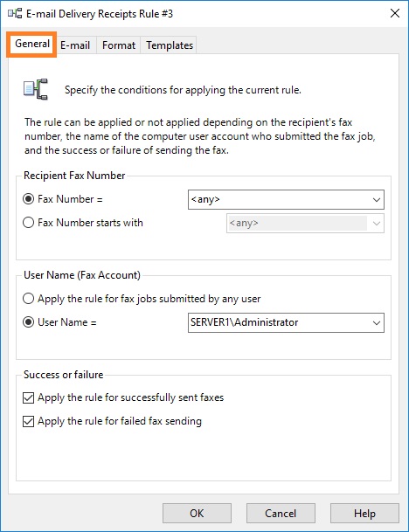Open the E-mail tab
The width and height of the screenshot is (409, 532).
coord(75,45)
